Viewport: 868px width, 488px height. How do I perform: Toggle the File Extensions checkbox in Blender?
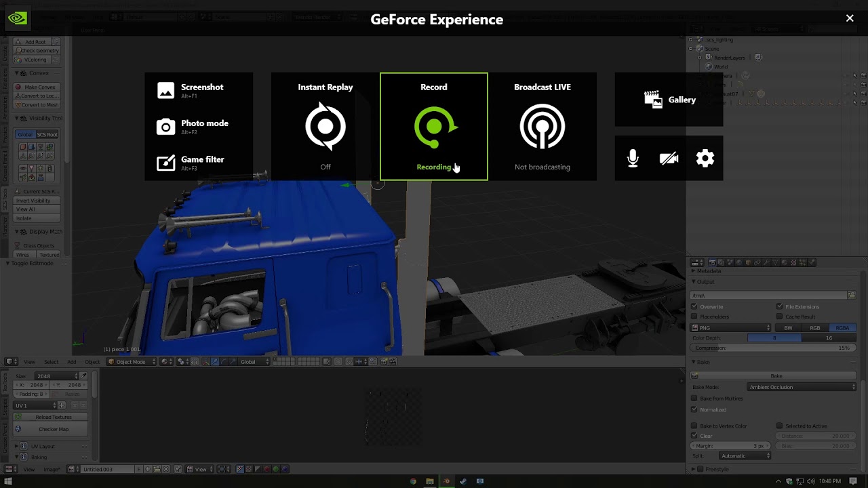pos(779,307)
